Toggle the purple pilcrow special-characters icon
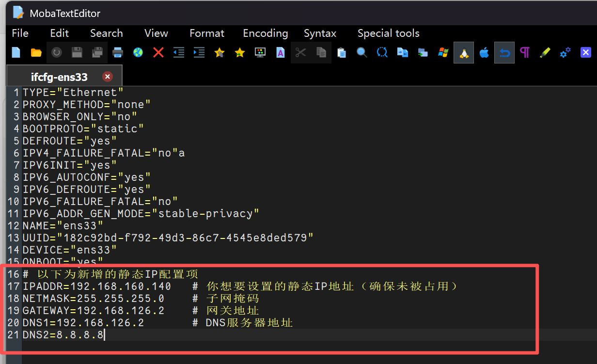Viewport: 597px width, 364px height. tap(525, 52)
